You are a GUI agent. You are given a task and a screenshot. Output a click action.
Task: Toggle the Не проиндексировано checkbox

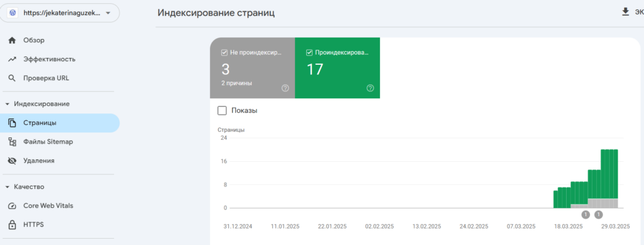(x=225, y=53)
